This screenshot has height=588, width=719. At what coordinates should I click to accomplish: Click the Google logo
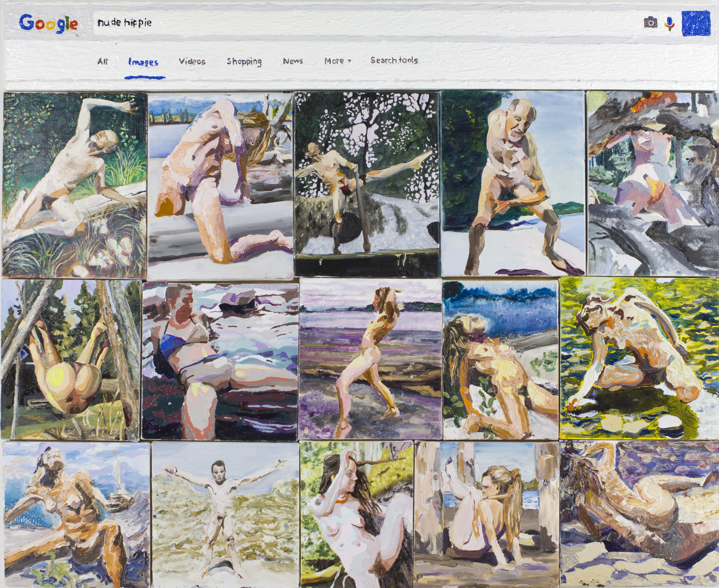click(x=48, y=24)
